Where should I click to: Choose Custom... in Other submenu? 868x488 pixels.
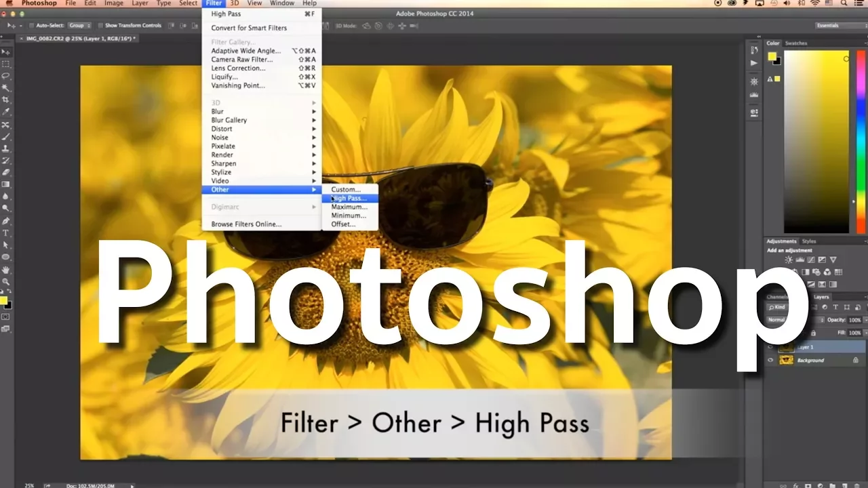tap(350, 189)
